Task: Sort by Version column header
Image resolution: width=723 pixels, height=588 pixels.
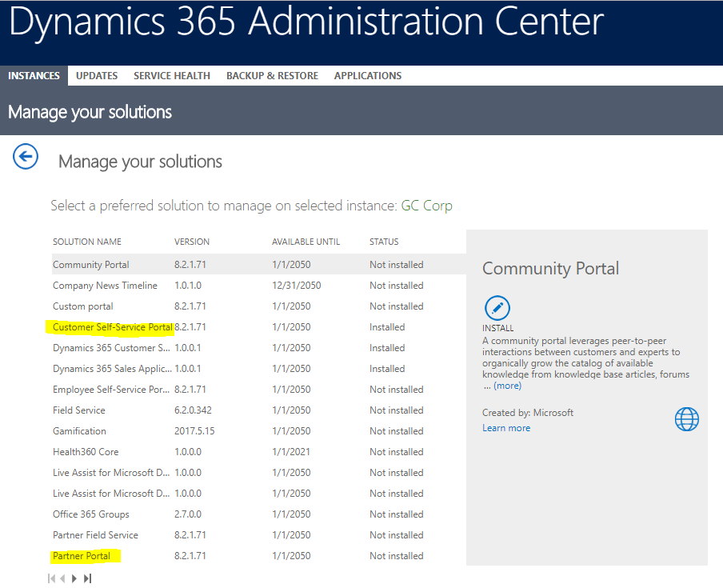Action: pyautogui.click(x=192, y=242)
